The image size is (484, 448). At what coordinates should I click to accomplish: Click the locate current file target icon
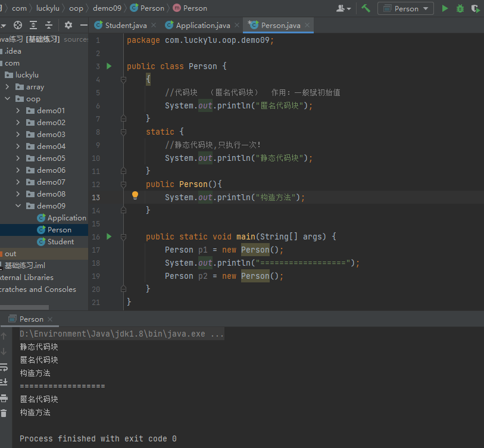(18, 25)
